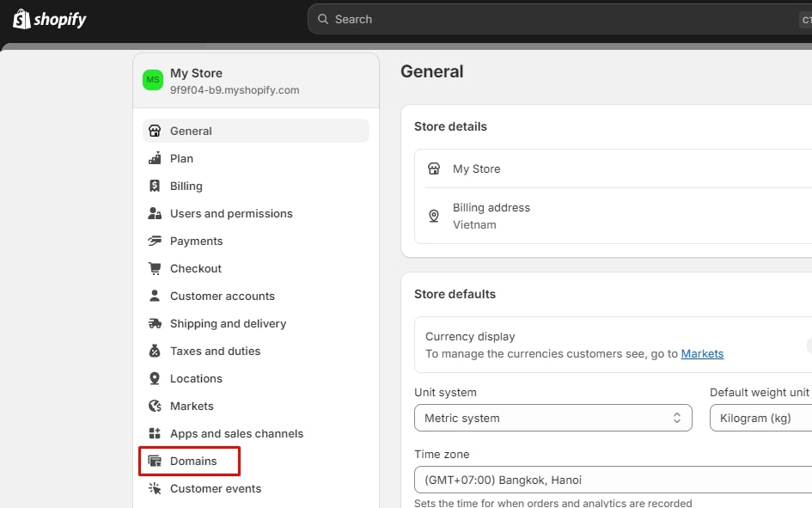Go to Checkout settings
This screenshot has width=812, height=508.
(256, 267)
